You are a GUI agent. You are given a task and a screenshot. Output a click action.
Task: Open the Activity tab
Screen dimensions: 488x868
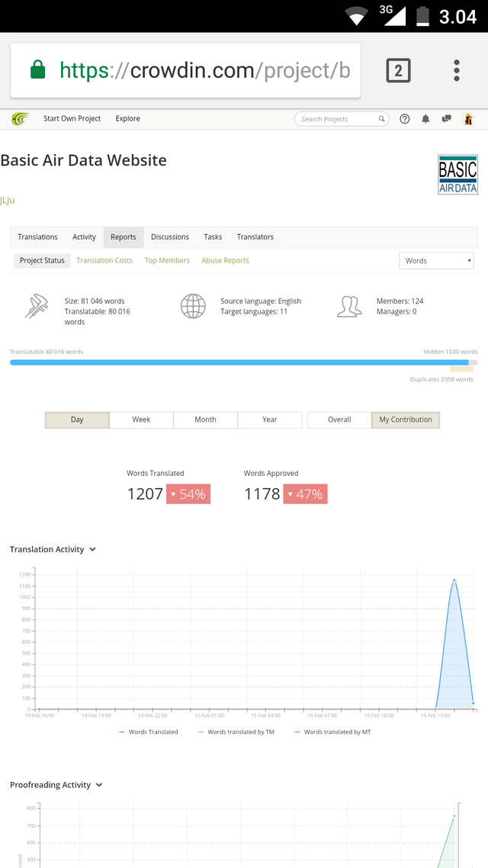(x=84, y=237)
